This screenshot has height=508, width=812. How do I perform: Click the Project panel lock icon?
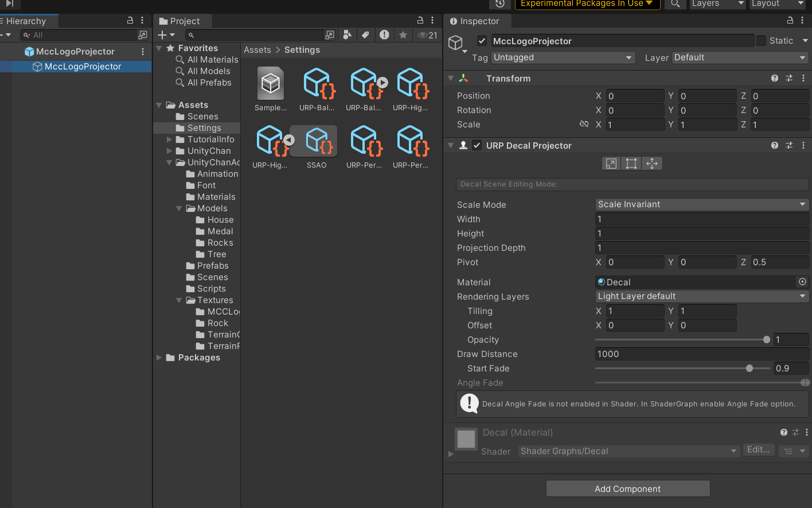tap(420, 21)
